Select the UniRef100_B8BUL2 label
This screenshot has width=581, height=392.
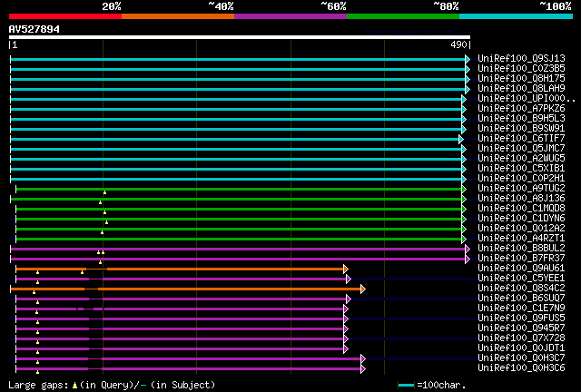tap(521, 249)
